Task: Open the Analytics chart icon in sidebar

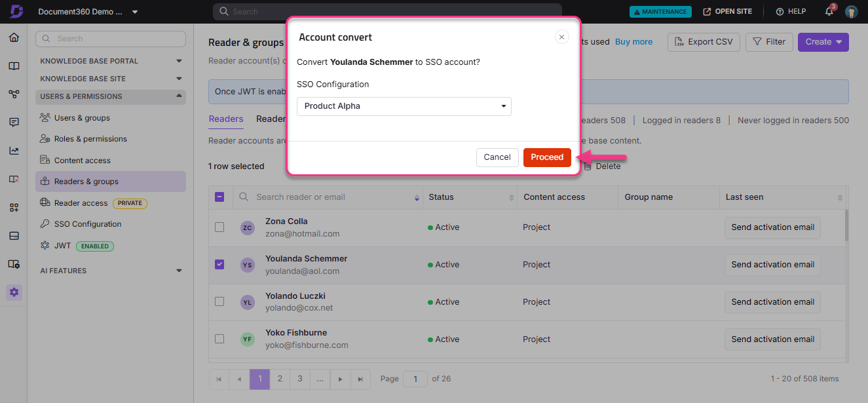Action: click(14, 150)
